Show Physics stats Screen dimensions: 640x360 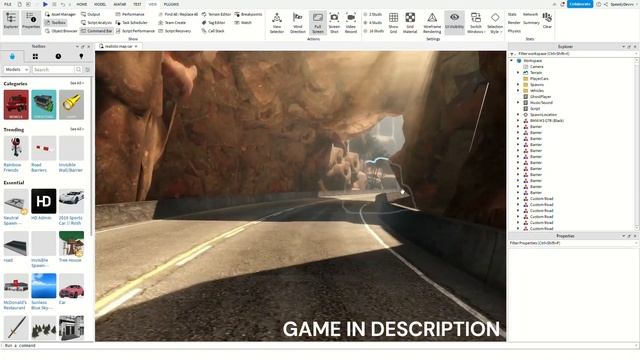click(x=514, y=31)
